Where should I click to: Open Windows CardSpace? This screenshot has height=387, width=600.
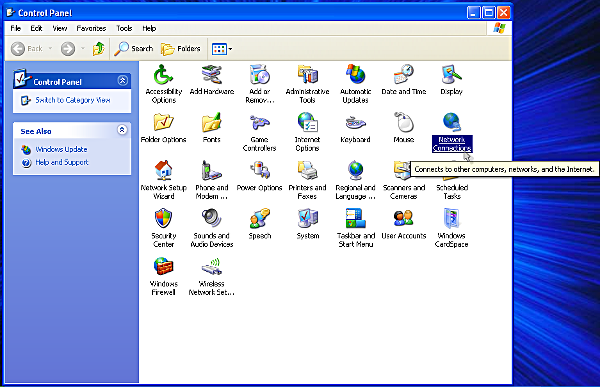tap(452, 228)
